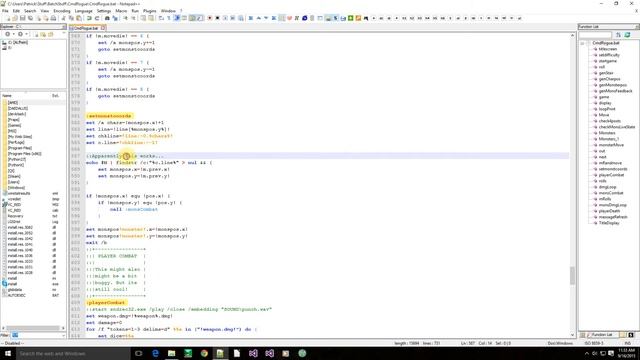Click the Paste toolbar icon

click(x=79, y=18)
